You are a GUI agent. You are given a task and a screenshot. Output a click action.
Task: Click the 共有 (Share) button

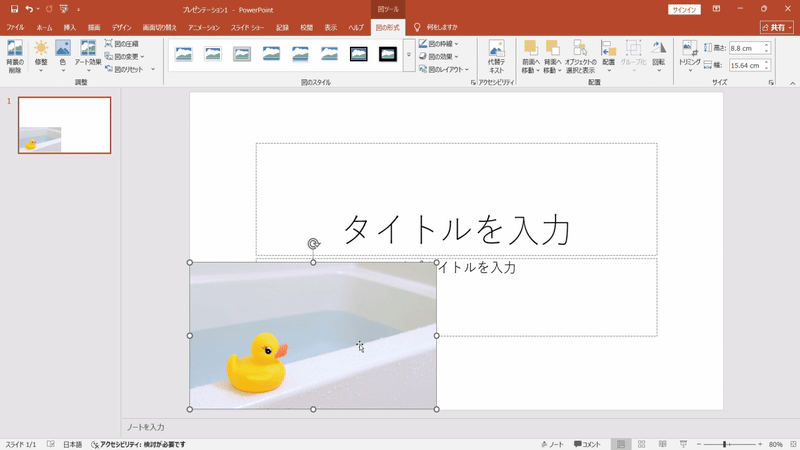[x=777, y=27]
